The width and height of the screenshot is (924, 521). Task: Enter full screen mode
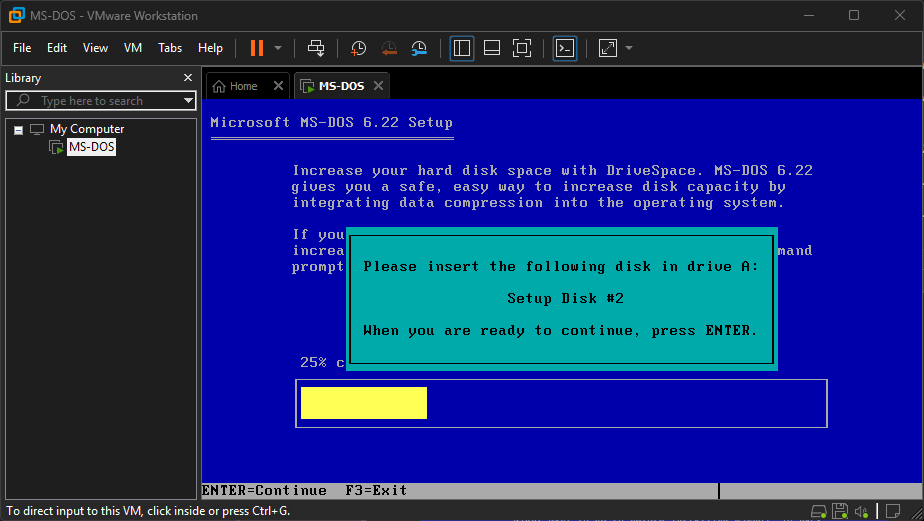point(521,48)
